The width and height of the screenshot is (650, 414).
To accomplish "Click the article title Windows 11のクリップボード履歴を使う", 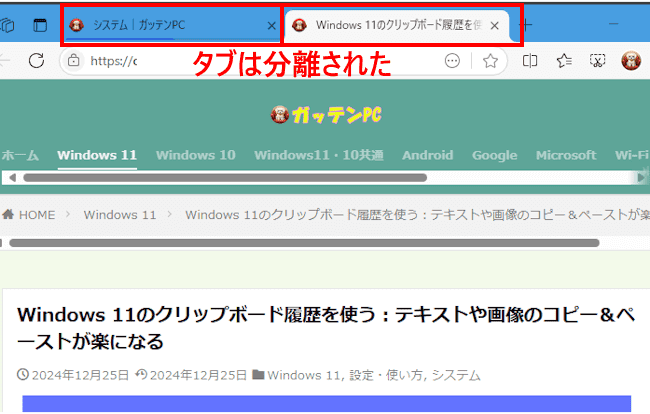I will point(326,328).
